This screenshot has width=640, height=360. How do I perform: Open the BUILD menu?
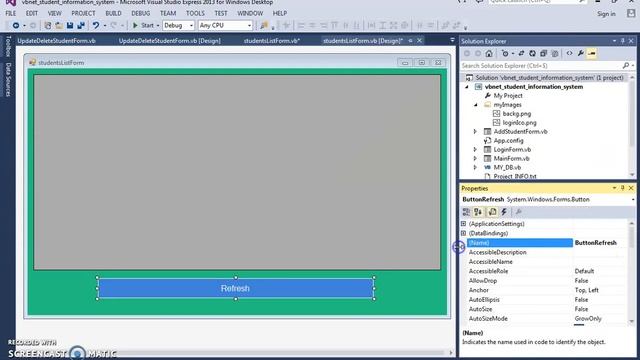113,13
